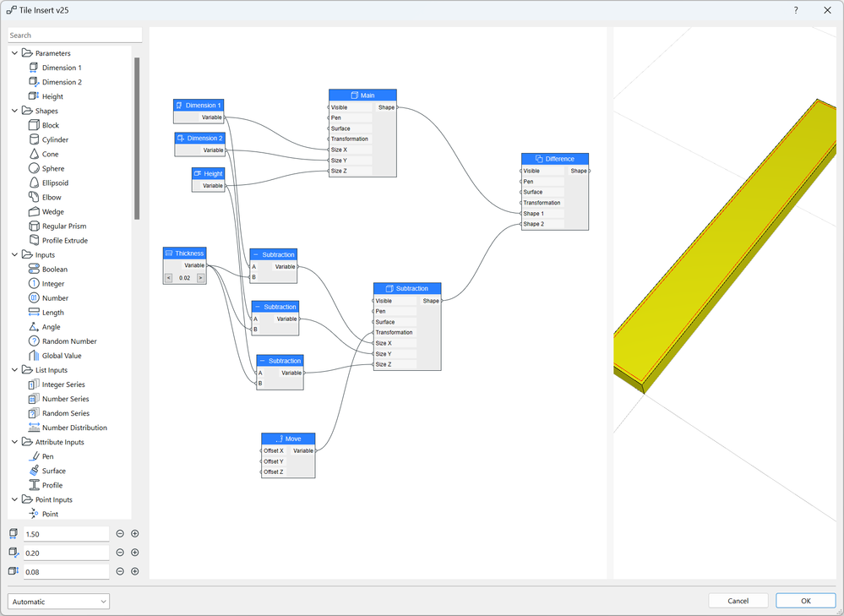The image size is (844, 616).
Task: Increase the 0.08 height value
Action: (x=135, y=571)
